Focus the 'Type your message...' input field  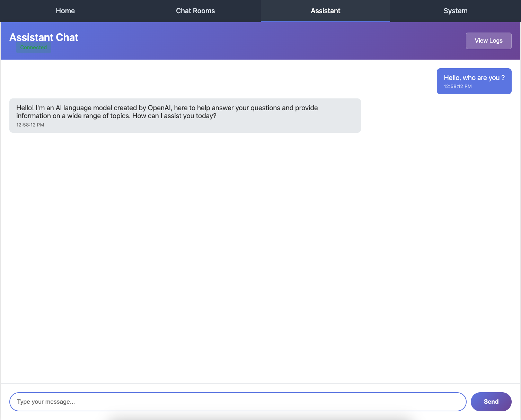point(238,402)
